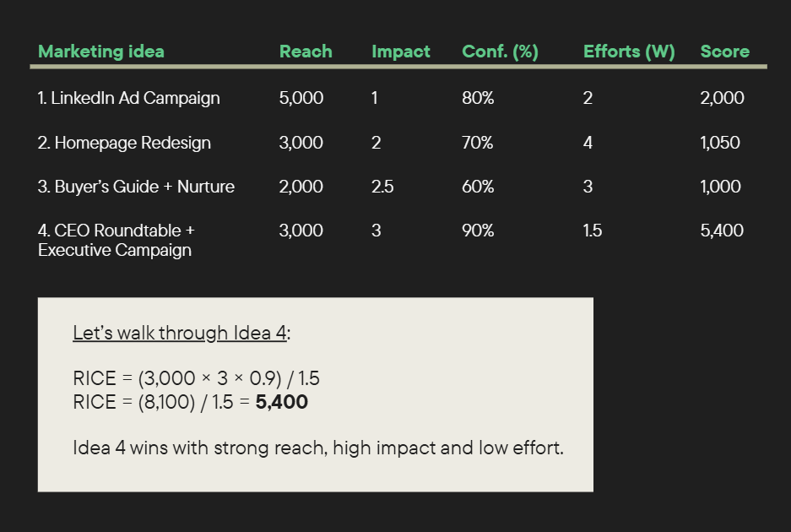Select the 2.5 impact value
791x532 pixels.
coord(382,187)
